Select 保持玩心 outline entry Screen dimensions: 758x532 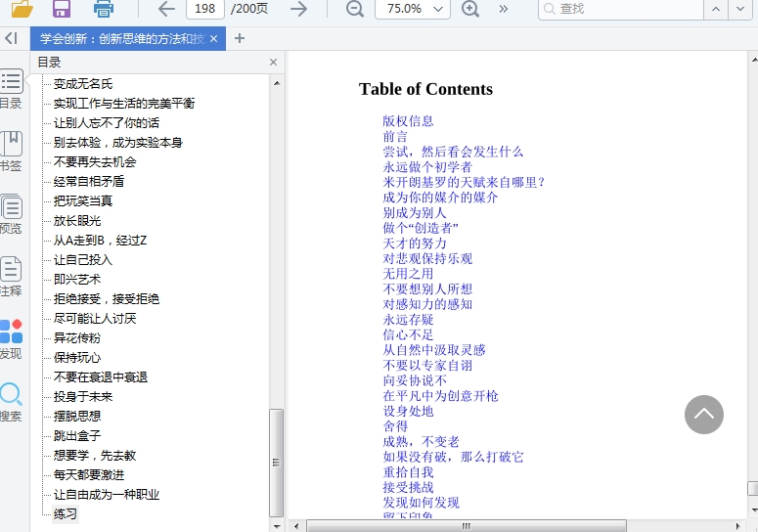[77, 358]
